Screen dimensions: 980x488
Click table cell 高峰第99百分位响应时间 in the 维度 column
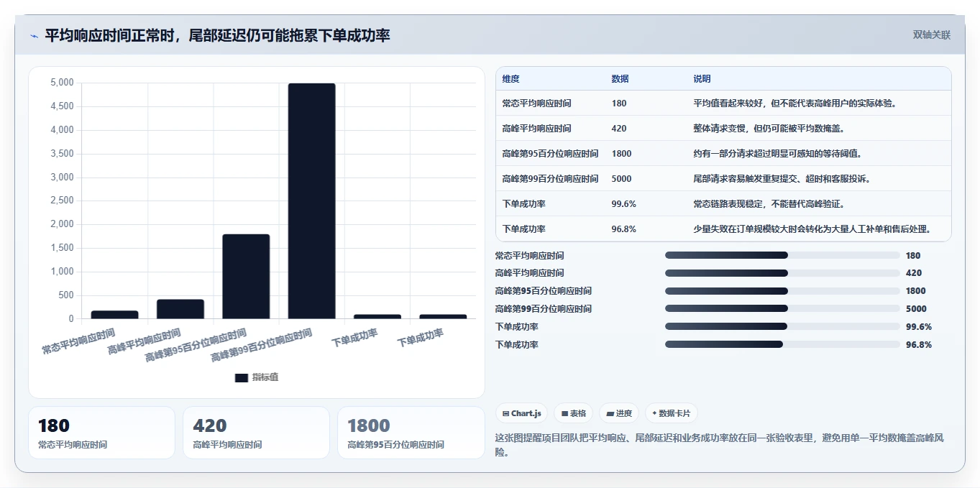point(550,179)
